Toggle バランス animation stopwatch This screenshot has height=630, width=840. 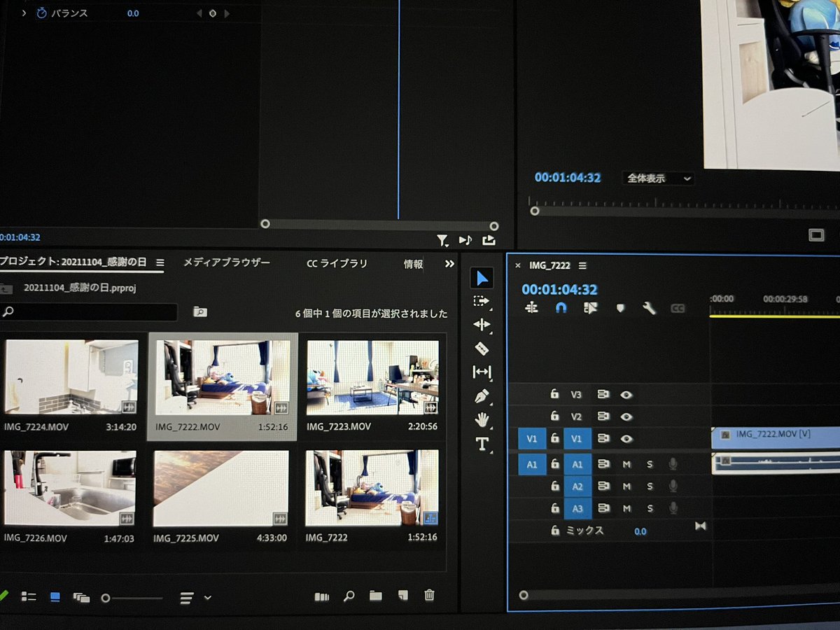tap(41, 13)
